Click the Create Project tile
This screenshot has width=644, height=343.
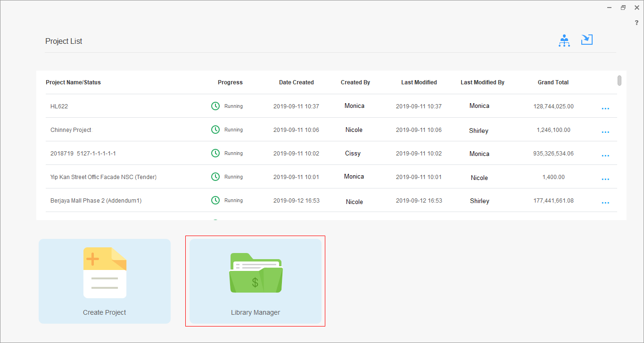click(x=105, y=281)
